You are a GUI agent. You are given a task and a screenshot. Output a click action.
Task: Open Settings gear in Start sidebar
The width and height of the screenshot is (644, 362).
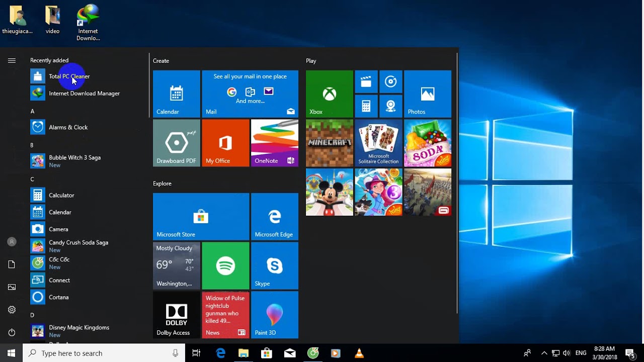(12, 310)
